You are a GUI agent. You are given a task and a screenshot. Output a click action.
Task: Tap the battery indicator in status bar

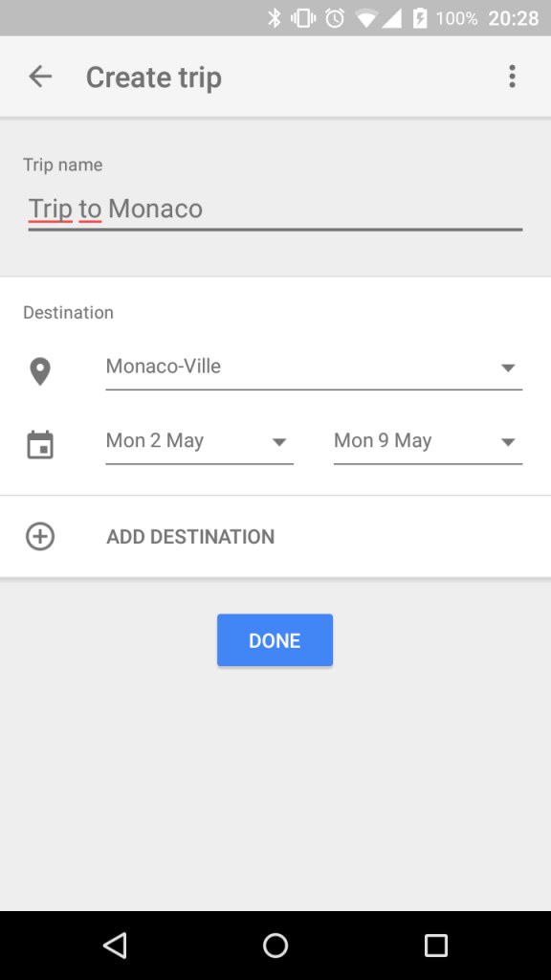tap(420, 18)
